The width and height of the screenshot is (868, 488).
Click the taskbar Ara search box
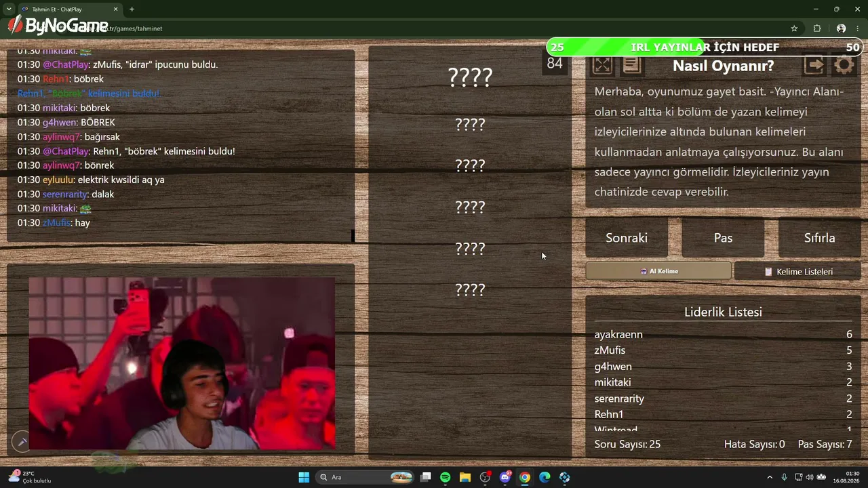(x=366, y=477)
